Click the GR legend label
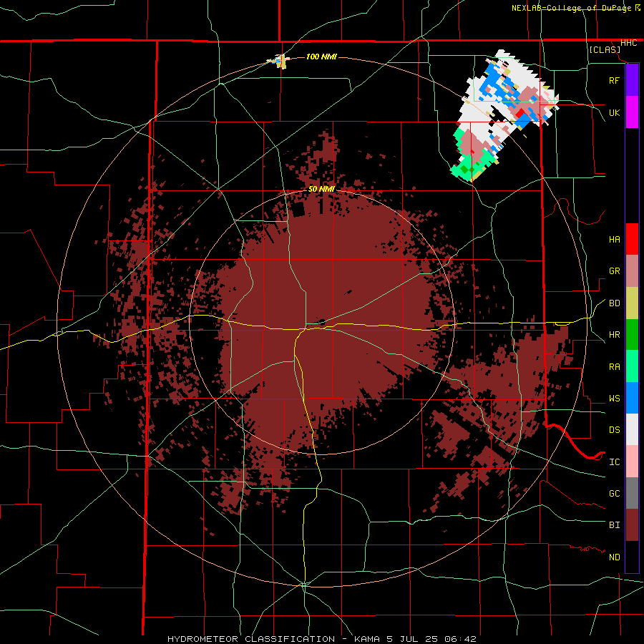Image resolution: width=644 pixels, height=644 pixels. (614, 271)
